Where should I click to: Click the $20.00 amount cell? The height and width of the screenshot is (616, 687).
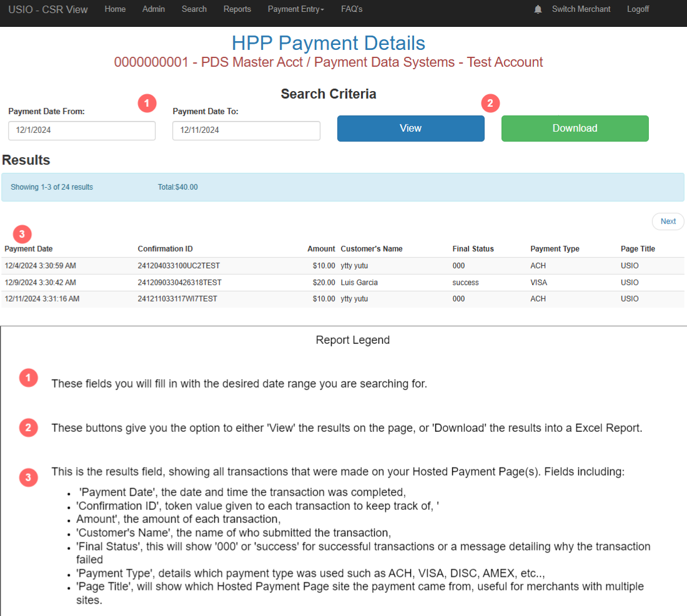[x=324, y=283]
